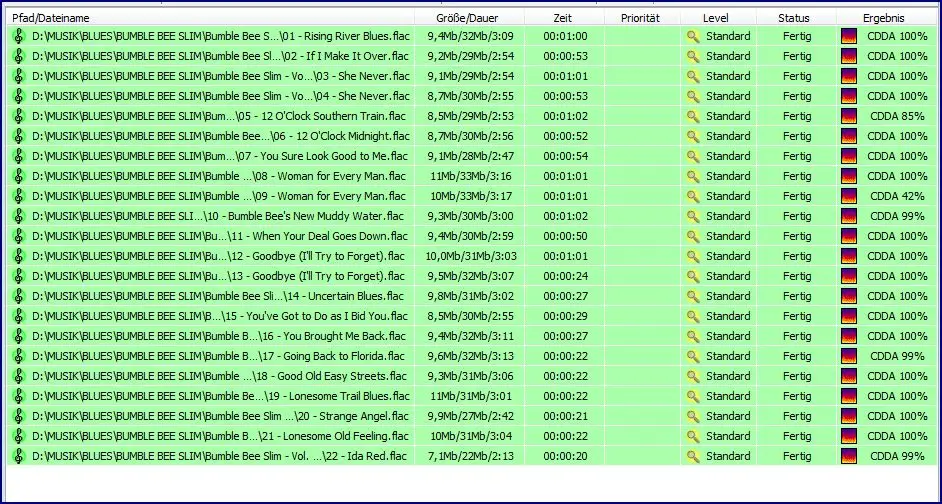Click Standard level in You Sure Look Good to Me row
The height and width of the screenshot is (504, 942).
728,156
